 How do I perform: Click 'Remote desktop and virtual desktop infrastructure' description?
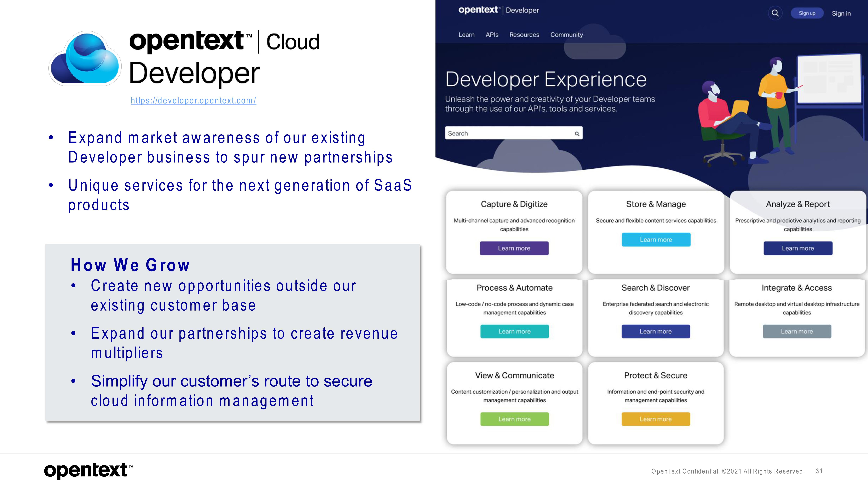(797, 308)
